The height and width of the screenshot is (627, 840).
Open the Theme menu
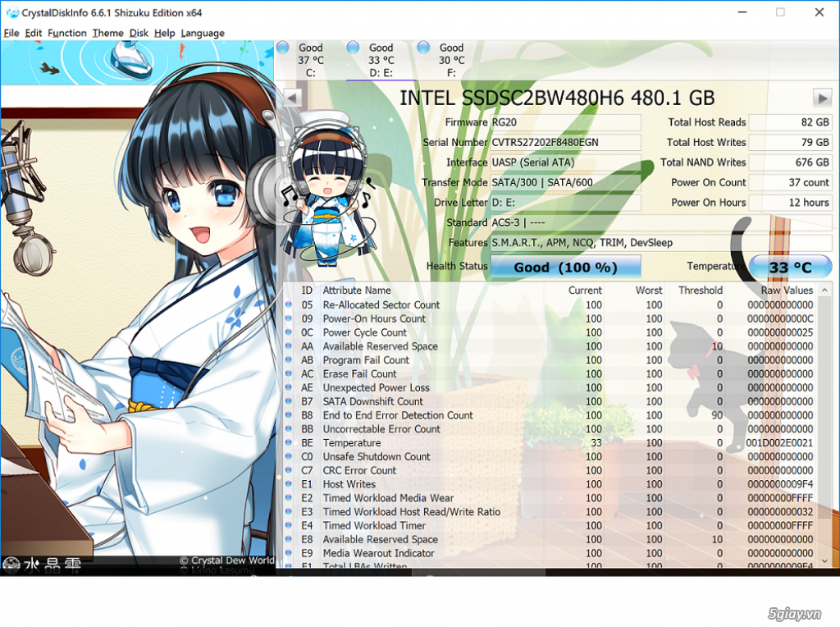pyautogui.click(x=107, y=33)
